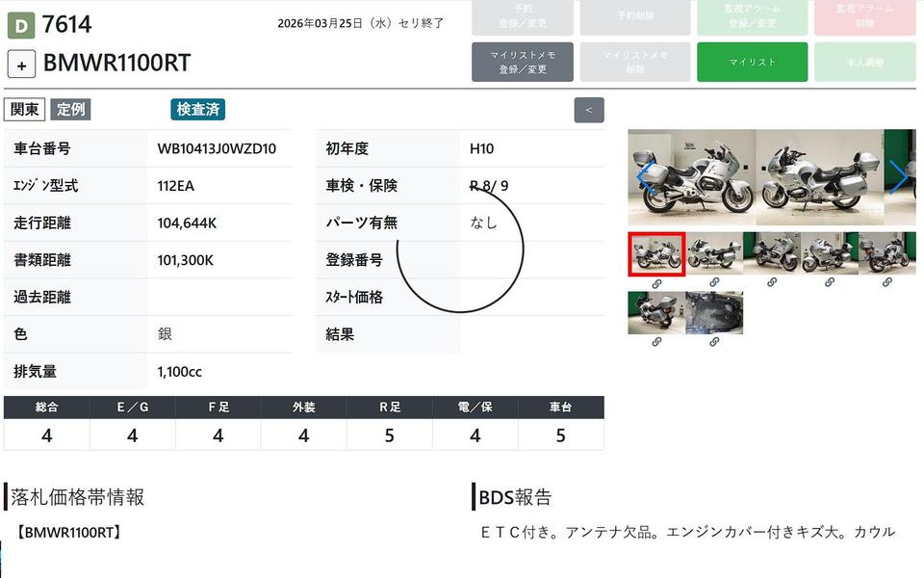Viewport: 924px width, 578px height.
Task: Click the plus icon beside BMWR1100RT
Action: point(21,65)
